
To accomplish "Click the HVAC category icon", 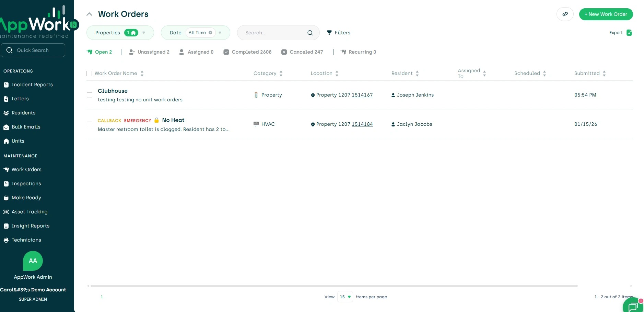I will pyautogui.click(x=256, y=124).
